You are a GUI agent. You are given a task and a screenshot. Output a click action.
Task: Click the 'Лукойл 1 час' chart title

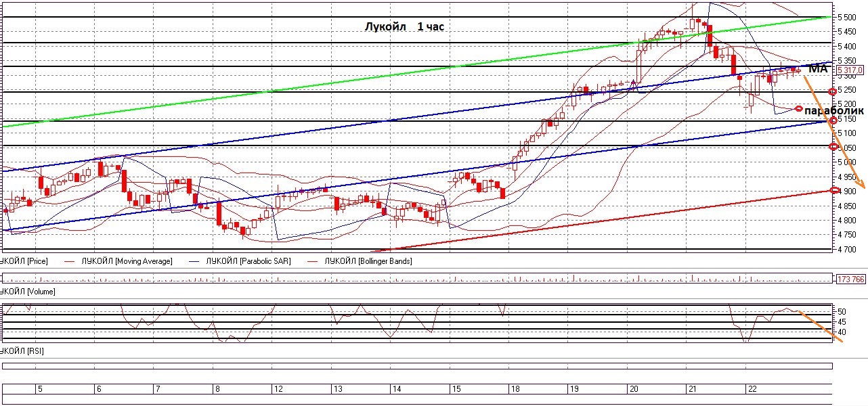pos(404,27)
